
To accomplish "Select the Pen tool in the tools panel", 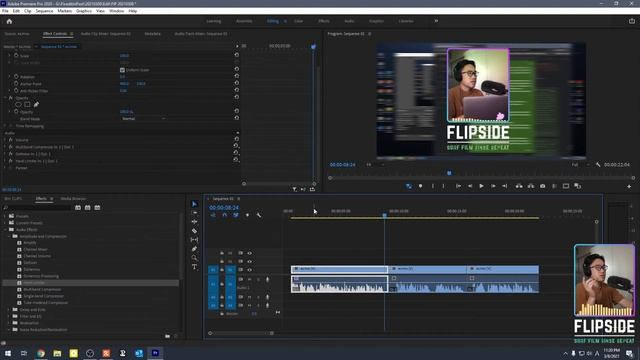I will [194, 249].
